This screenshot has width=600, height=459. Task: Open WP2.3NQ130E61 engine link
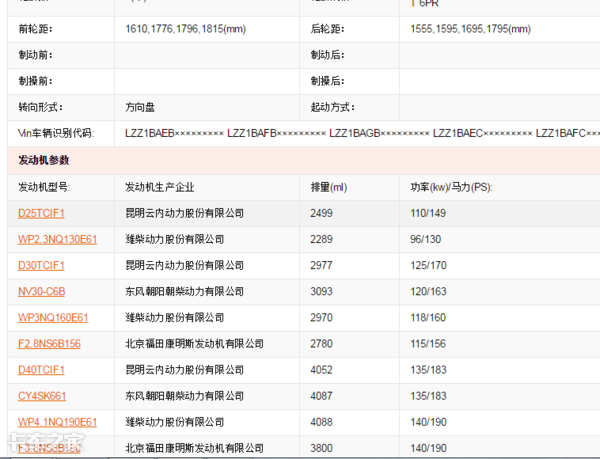pos(57,239)
